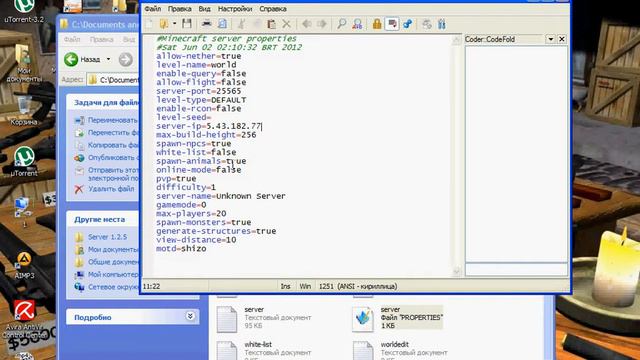
Task: Close the Coder:CodeFold panel
Action: point(562,39)
